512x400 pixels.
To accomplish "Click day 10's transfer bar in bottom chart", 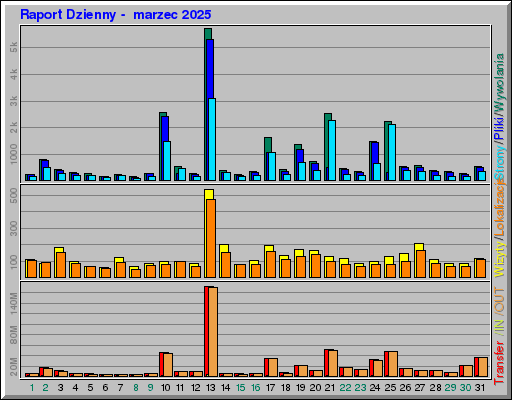I will [x=168, y=365].
